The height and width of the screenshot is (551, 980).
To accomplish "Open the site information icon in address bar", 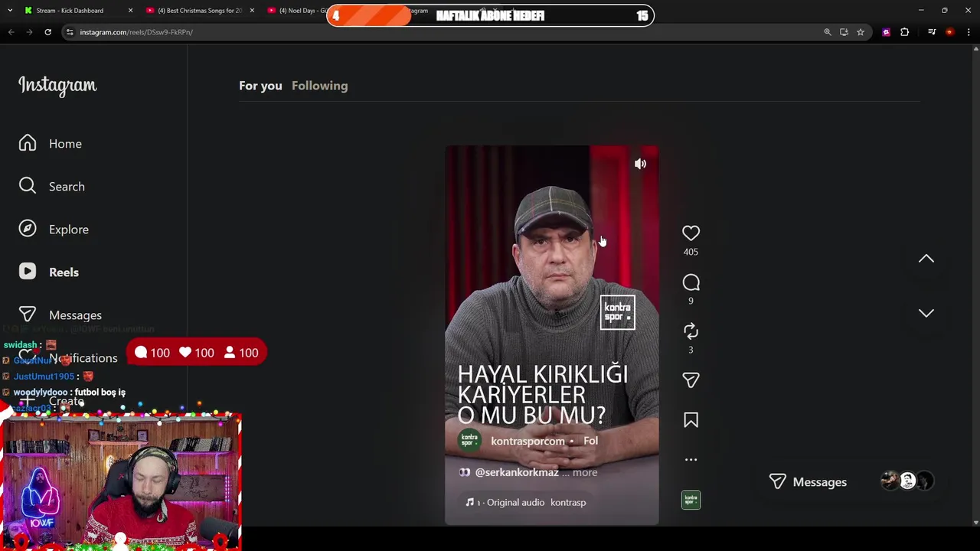I will [x=70, y=32].
